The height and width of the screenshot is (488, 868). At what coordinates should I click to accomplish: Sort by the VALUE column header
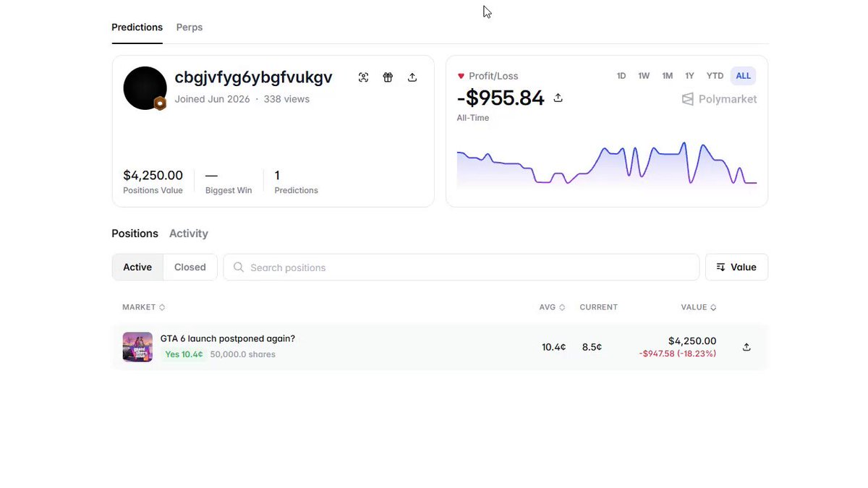[x=699, y=307]
